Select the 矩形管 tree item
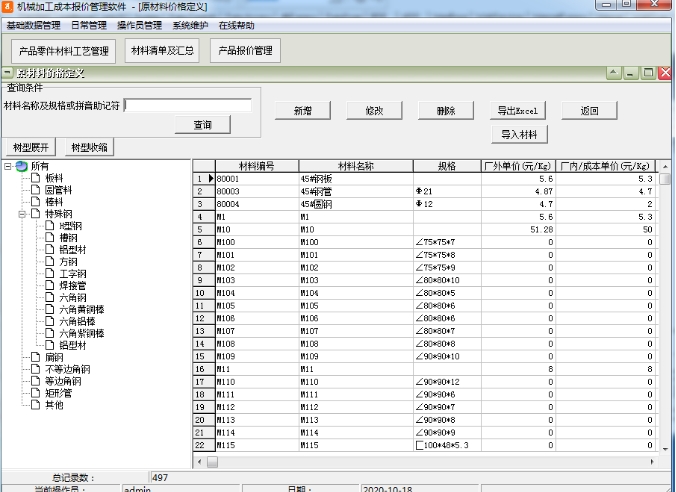The width and height of the screenshot is (676, 492). pyautogui.click(x=59, y=393)
